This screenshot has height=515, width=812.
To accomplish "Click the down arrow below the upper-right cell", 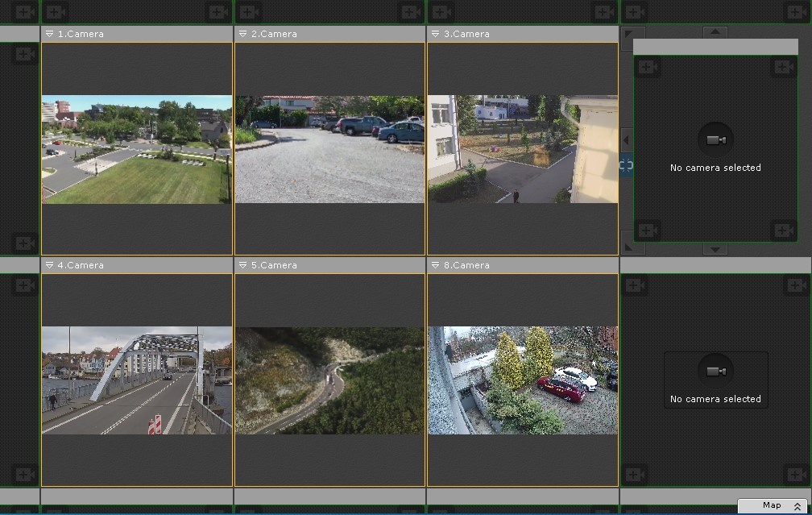I will tap(715, 249).
